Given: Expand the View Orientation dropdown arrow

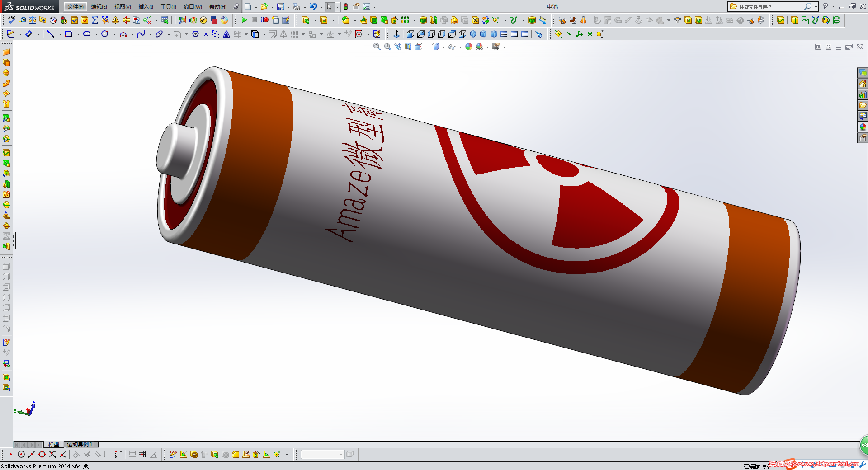Looking at the screenshot, I should (427, 47).
